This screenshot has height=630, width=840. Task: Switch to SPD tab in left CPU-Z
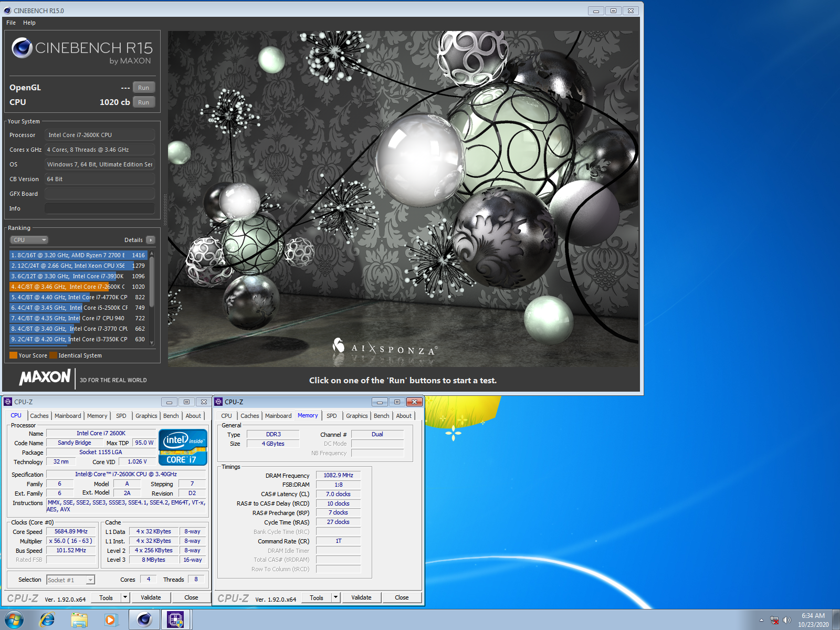[121, 416]
